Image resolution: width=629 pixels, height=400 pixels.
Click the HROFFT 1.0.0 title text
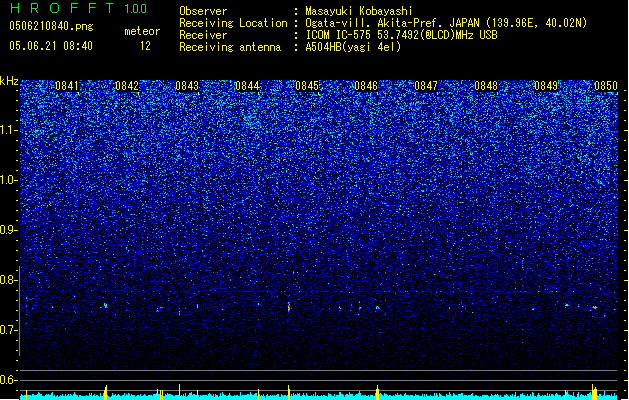click(x=78, y=8)
